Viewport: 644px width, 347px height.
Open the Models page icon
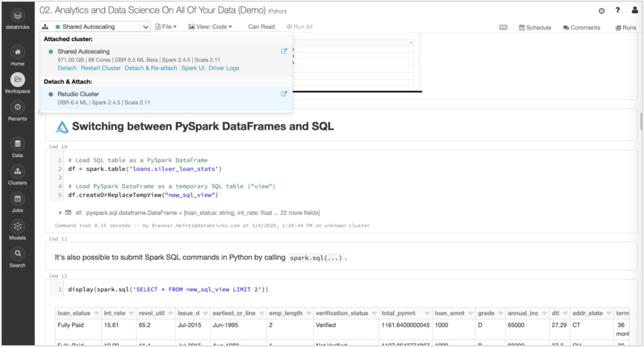click(x=17, y=226)
